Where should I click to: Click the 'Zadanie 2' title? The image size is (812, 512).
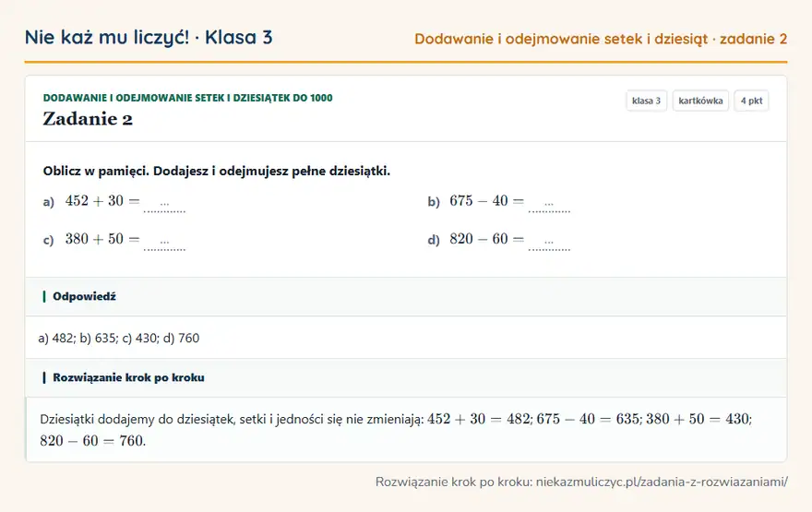pyautogui.click(x=88, y=119)
